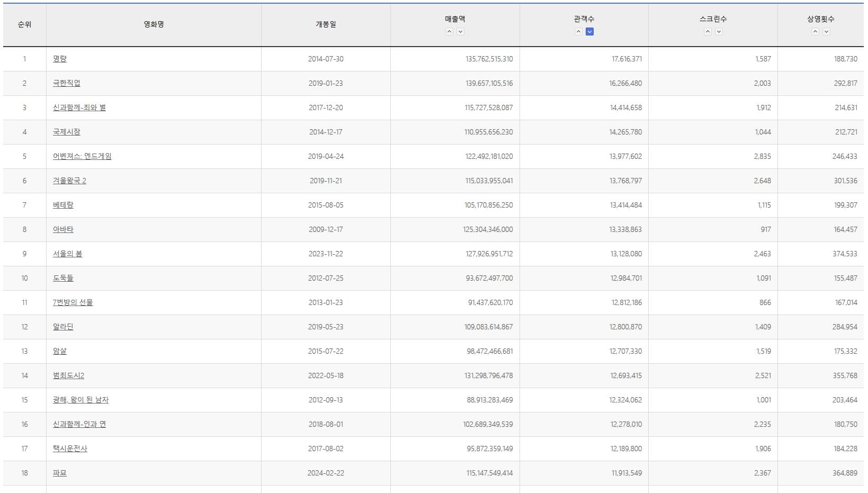Select screen count 917
868x493 pixels.
click(x=765, y=229)
